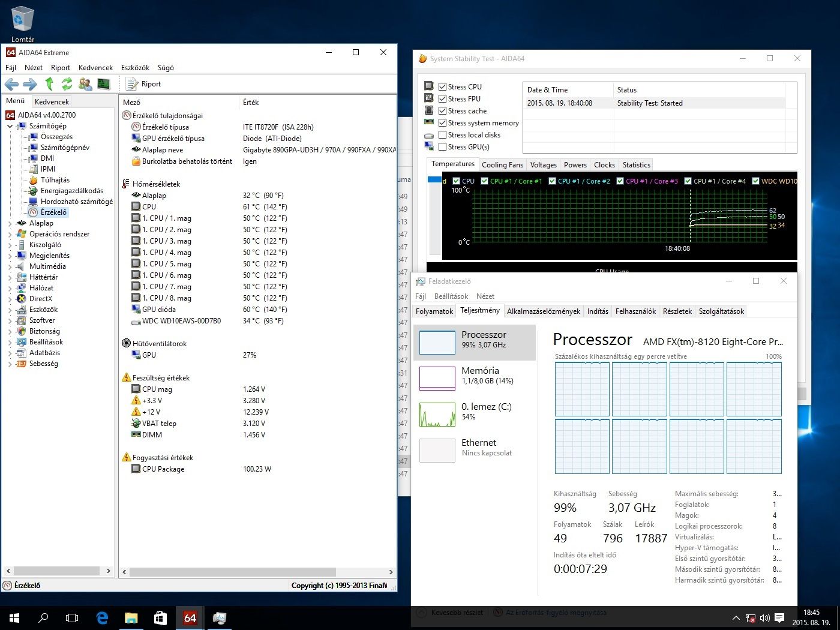Expand the Operációs rendszer tree node
Image resolution: width=840 pixels, height=630 pixels.
tap(10, 234)
